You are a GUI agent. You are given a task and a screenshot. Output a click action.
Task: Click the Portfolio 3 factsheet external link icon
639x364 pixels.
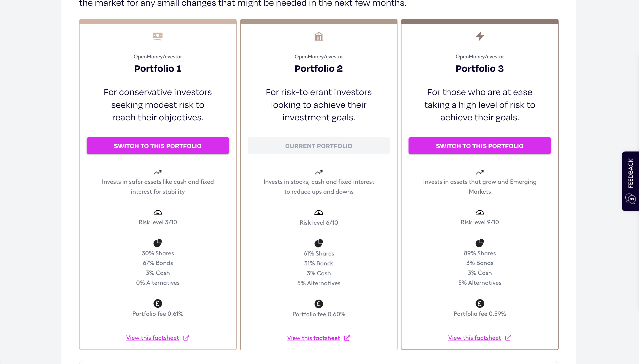508,338
